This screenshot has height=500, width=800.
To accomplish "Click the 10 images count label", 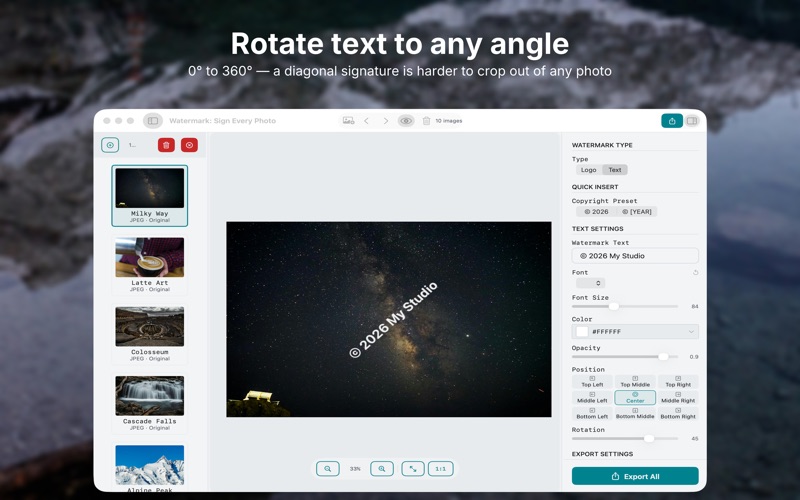I will coord(449,121).
